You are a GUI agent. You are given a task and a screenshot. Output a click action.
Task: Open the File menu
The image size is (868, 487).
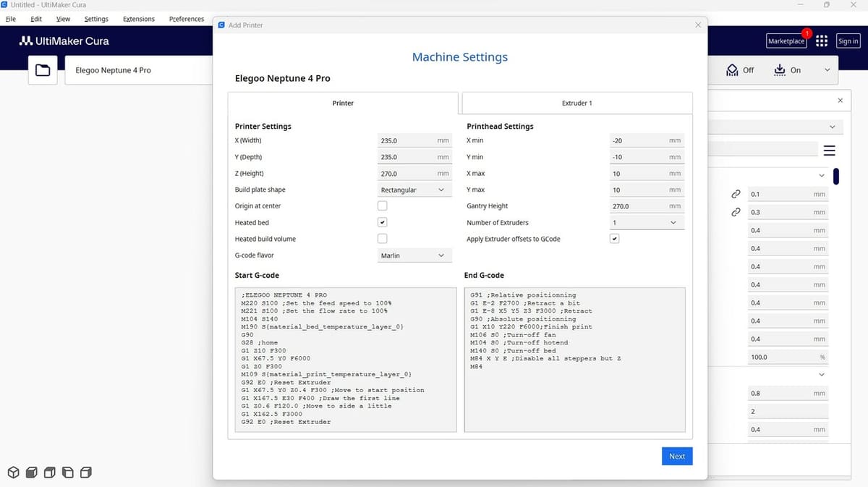click(11, 19)
